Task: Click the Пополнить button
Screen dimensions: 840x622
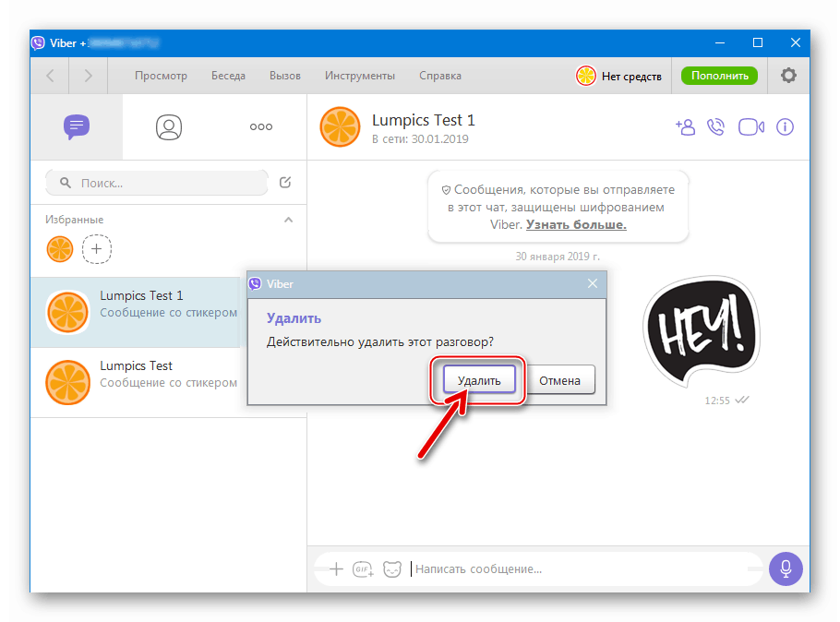Action: (719, 76)
